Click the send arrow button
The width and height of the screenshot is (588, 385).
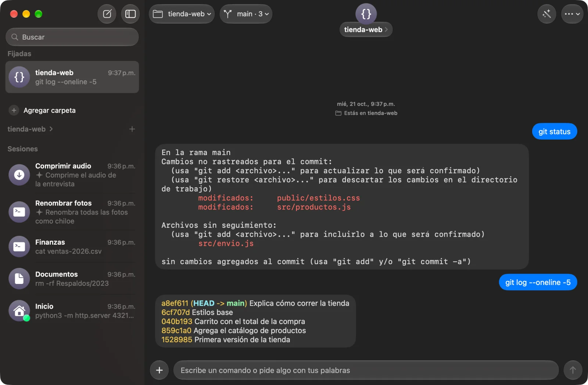tap(573, 370)
